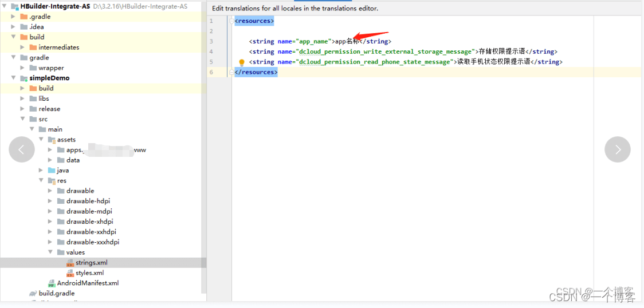Select the strings.xml file icon

70,263
